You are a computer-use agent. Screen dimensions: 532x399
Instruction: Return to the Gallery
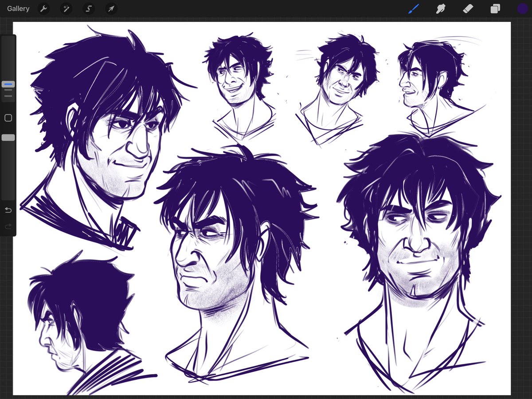click(x=18, y=8)
